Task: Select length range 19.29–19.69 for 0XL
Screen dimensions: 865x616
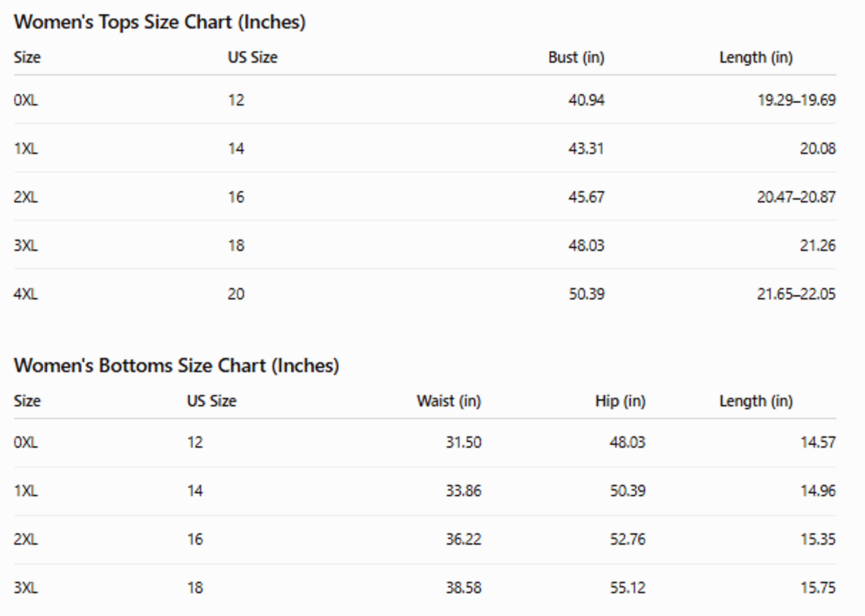Action: 796,100
